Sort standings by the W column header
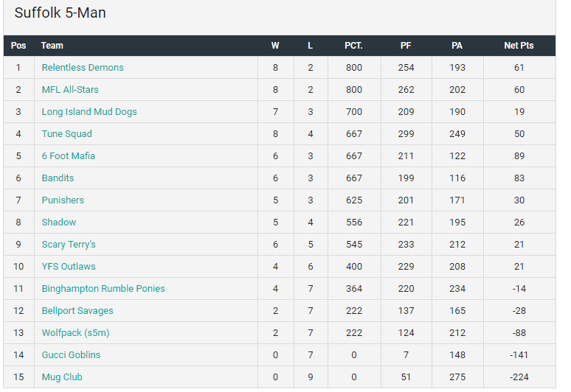 coord(275,46)
